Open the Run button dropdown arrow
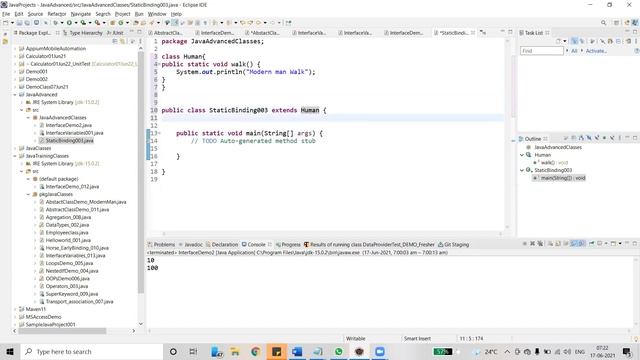 pyautogui.click(x=76, y=23)
